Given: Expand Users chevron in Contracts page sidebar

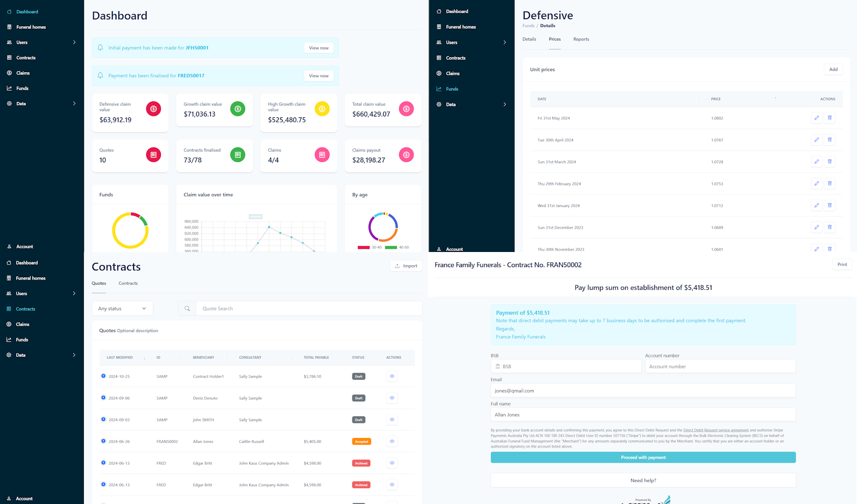Looking at the screenshot, I should 74,293.
